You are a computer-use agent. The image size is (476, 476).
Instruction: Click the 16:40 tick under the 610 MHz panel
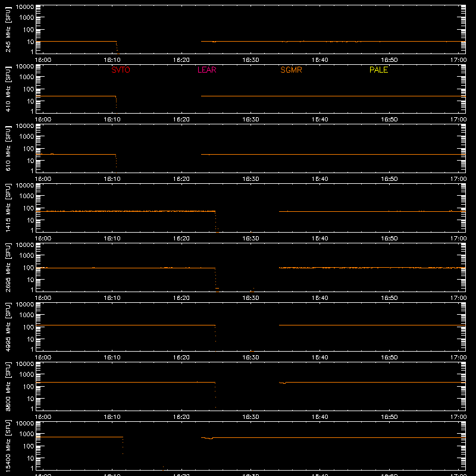pos(320,179)
